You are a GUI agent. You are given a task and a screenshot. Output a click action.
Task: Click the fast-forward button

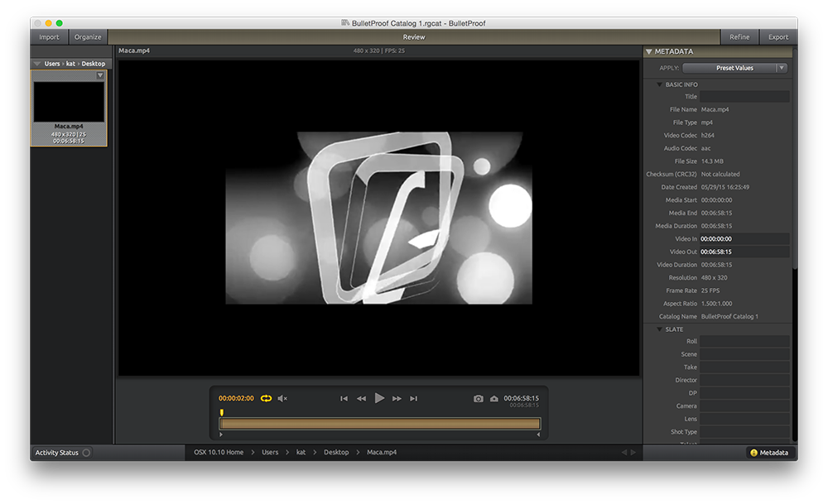pyautogui.click(x=397, y=398)
